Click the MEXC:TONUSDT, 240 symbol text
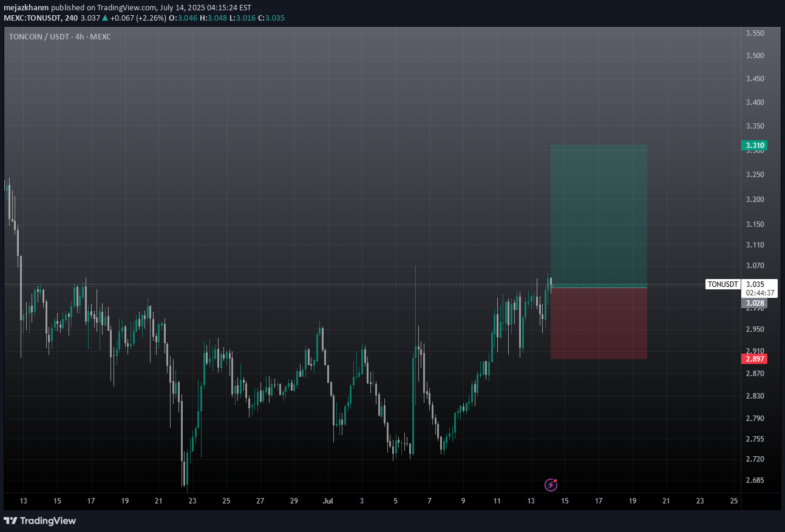Viewport: 785px width, 532px height. click(x=40, y=18)
